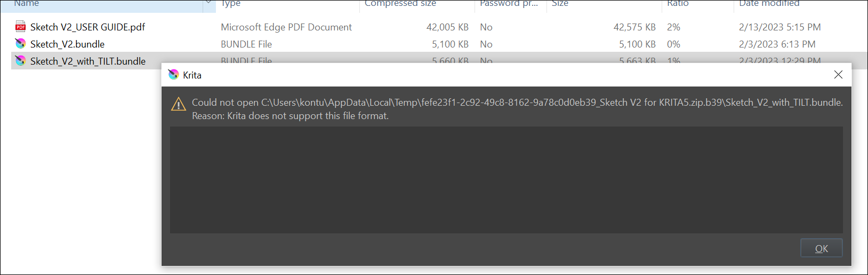
Task: Sort by Date modified column header
Action: coord(769,4)
